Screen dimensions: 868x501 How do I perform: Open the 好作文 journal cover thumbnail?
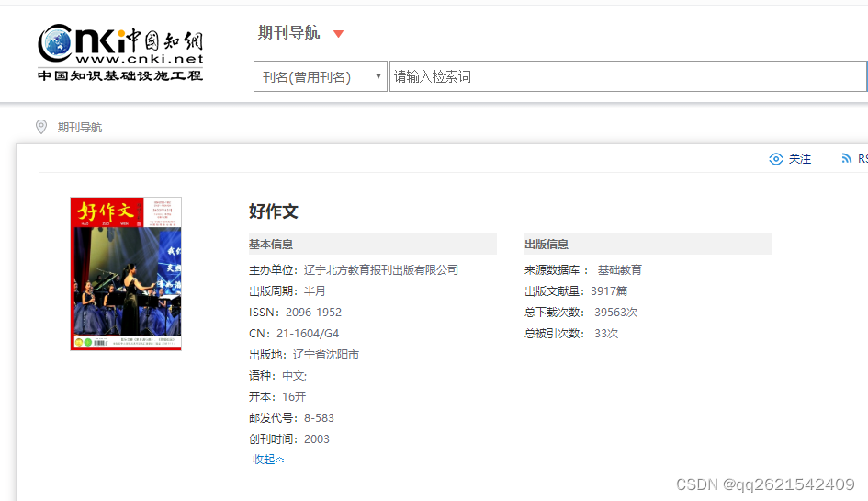click(126, 274)
